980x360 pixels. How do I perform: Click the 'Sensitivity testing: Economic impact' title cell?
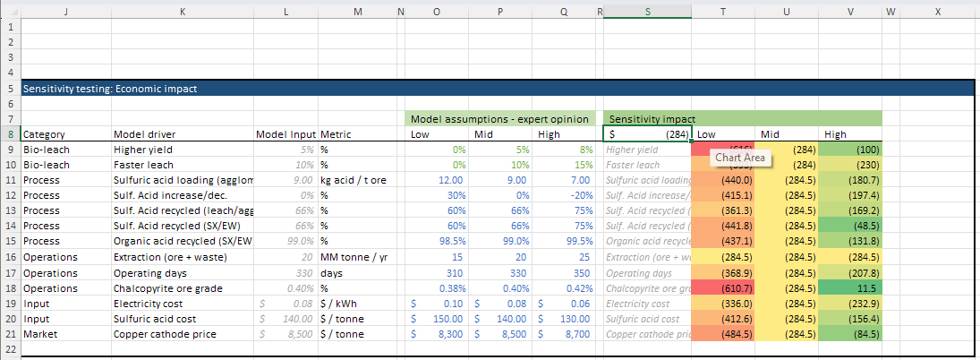(x=109, y=89)
